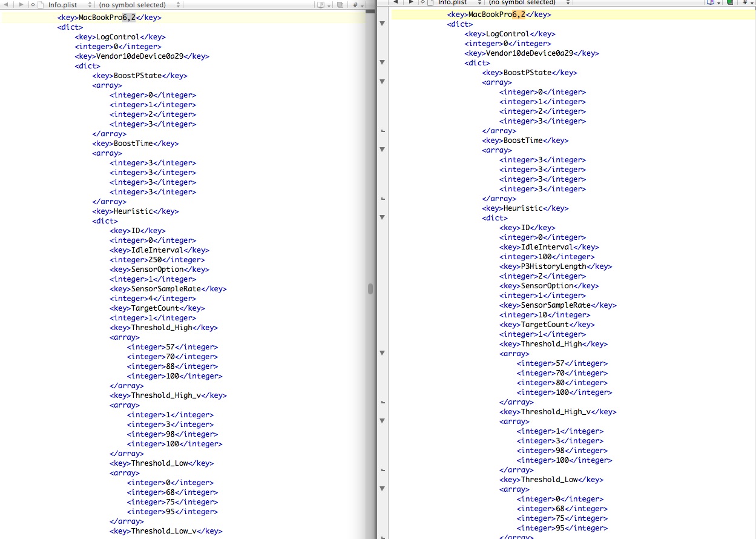Click the IdleInterval key in right pane

coord(550,247)
